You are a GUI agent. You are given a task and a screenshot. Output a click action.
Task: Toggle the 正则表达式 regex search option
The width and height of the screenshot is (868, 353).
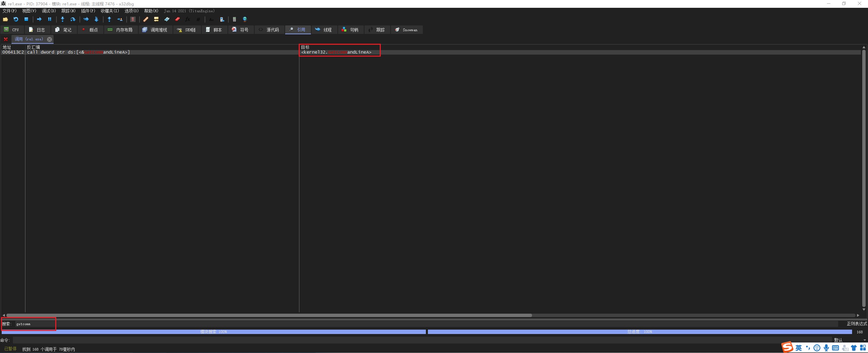[856, 324]
